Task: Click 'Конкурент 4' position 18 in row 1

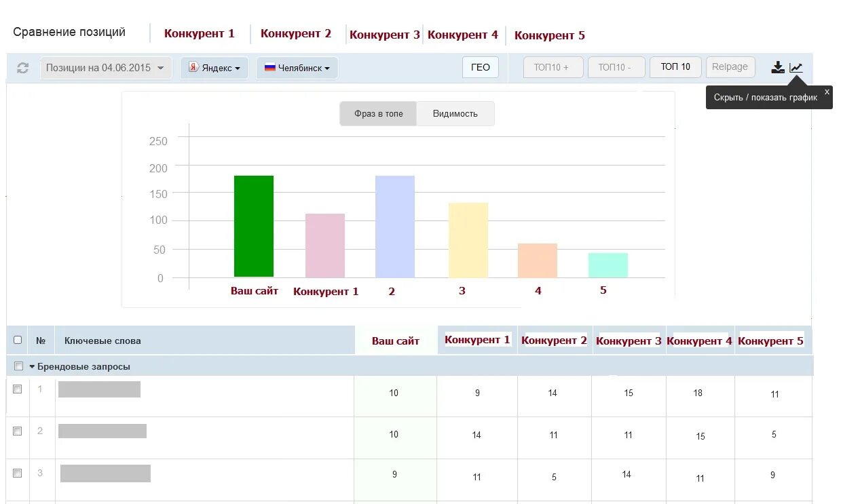Action: point(698,393)
